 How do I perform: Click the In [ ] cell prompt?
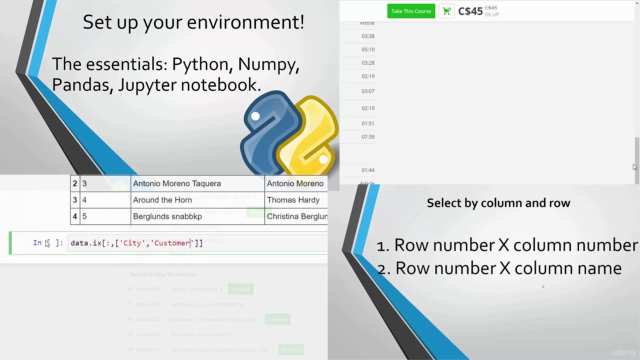(48, 243)
